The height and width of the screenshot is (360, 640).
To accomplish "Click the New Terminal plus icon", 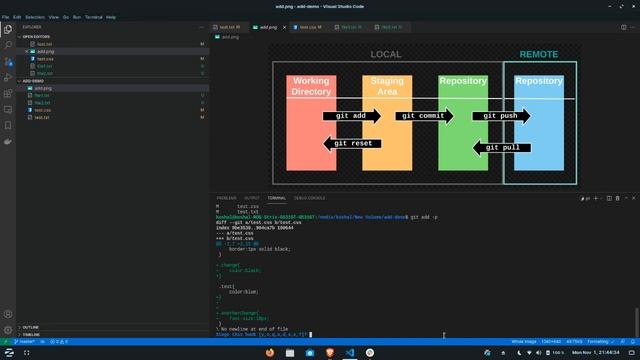I will [x=596, y=198].
